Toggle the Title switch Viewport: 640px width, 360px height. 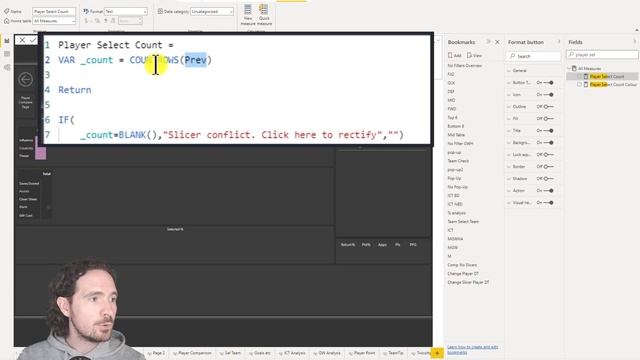click(549, 131)
